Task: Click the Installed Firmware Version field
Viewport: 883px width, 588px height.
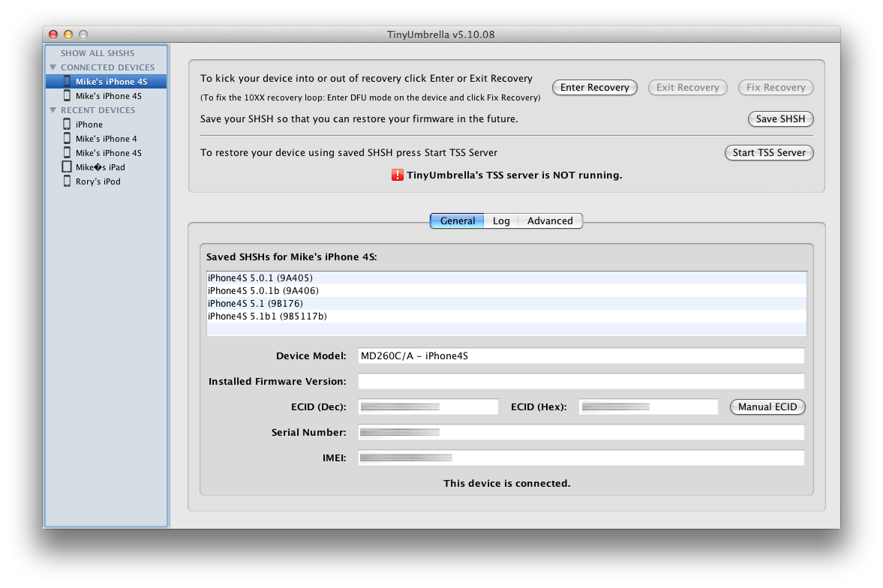Action: [x=581, y=381]
